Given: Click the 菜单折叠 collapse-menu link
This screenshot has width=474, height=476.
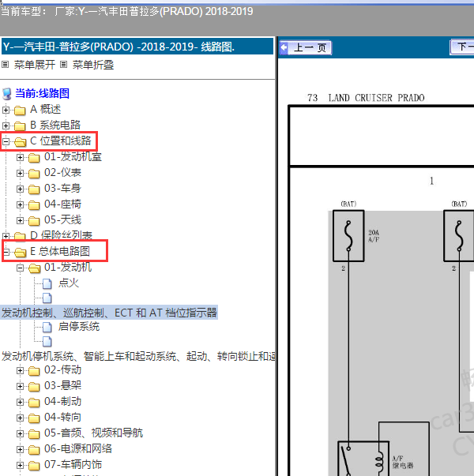Looking at the screenshot, I should (x=93, y=65).
